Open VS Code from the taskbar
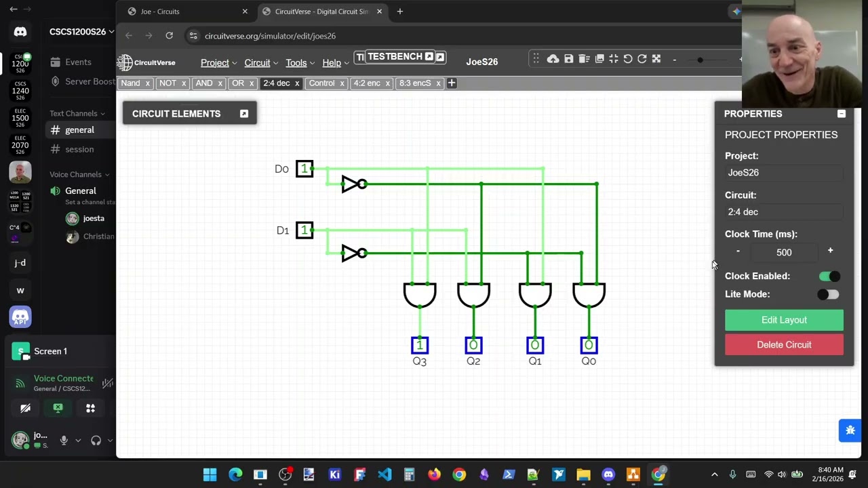This screenshot has width=868, height=488. [384, 474]
